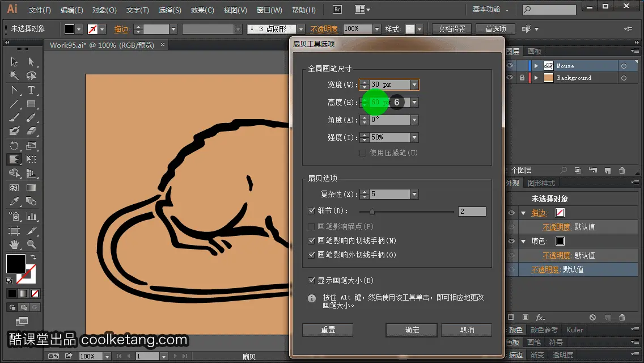Select the Eraser tool
644x363 pixels.
pos(31,132)
